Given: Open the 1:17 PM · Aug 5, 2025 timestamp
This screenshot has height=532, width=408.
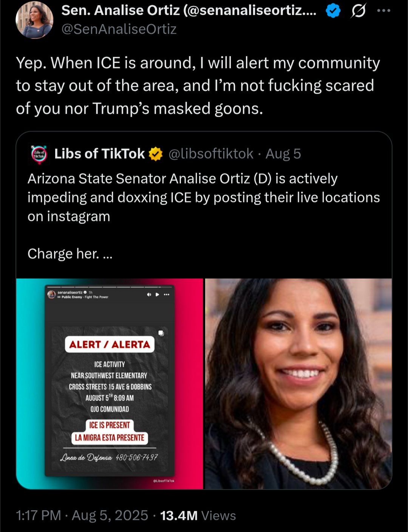Looking at the screenshot, I should click(82, 515).
